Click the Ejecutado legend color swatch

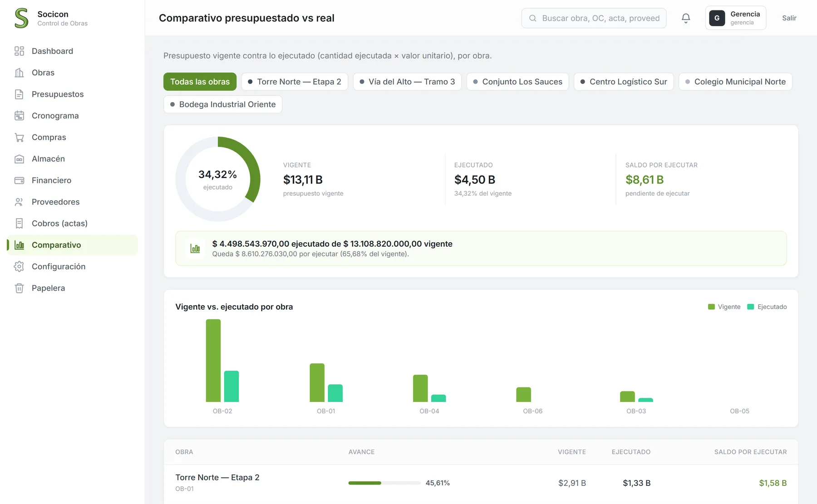click(x=751, y=307)
